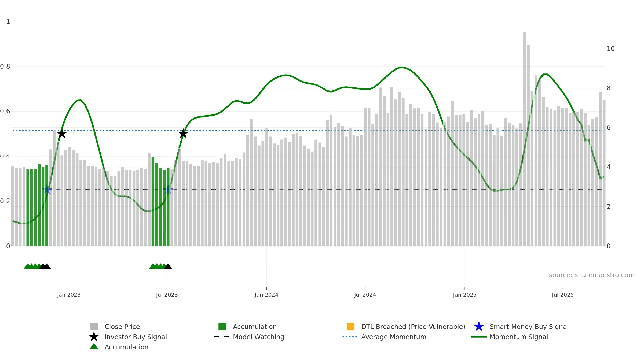
Task: Click the blue star marker at Jul 2023
Action: 168,190
